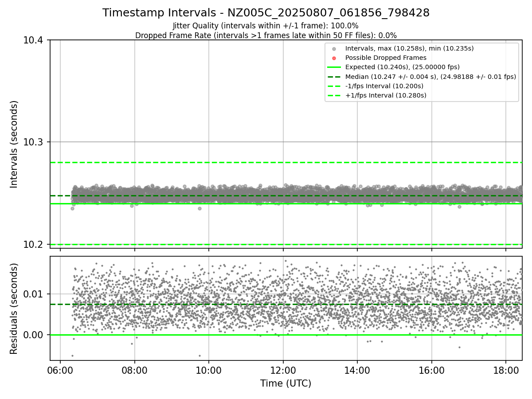Click the solid green line sample in legend
Image resolution: width=532 pixels, height=399 pixels.
point(334,67)
